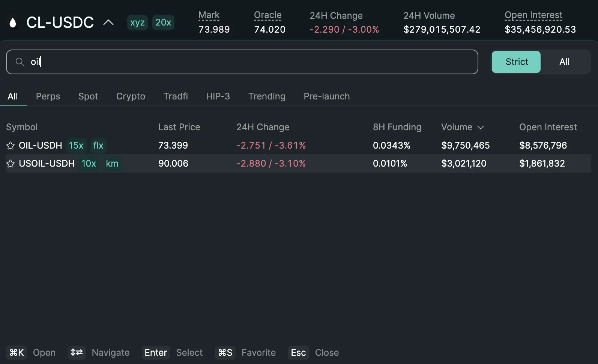Open the xyz badge dropdown
Image resolution: width=598 pixels, height=364 pixels.
[x=137, y=23]
